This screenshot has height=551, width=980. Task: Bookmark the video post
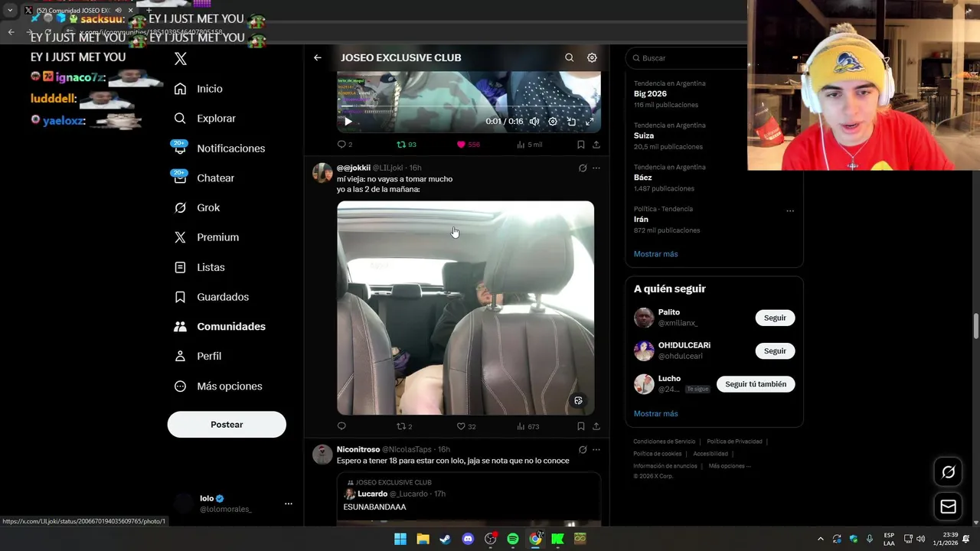click(581, 145)
